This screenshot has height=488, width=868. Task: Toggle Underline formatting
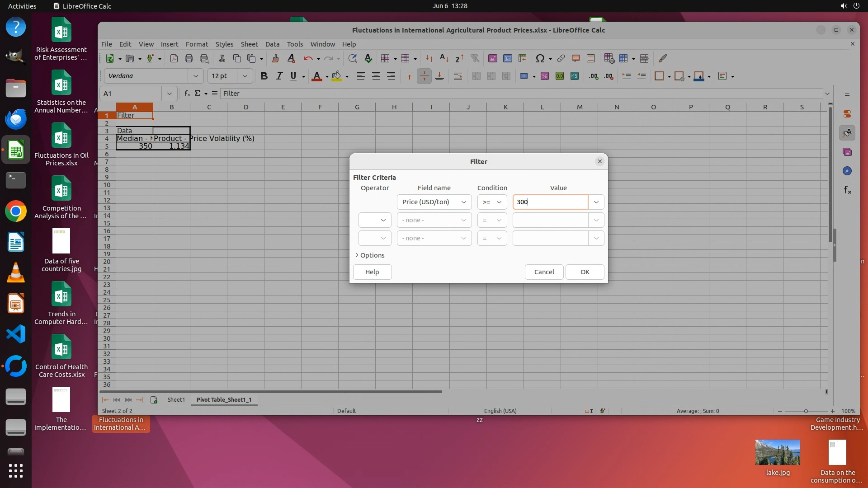tap(293, 76)
